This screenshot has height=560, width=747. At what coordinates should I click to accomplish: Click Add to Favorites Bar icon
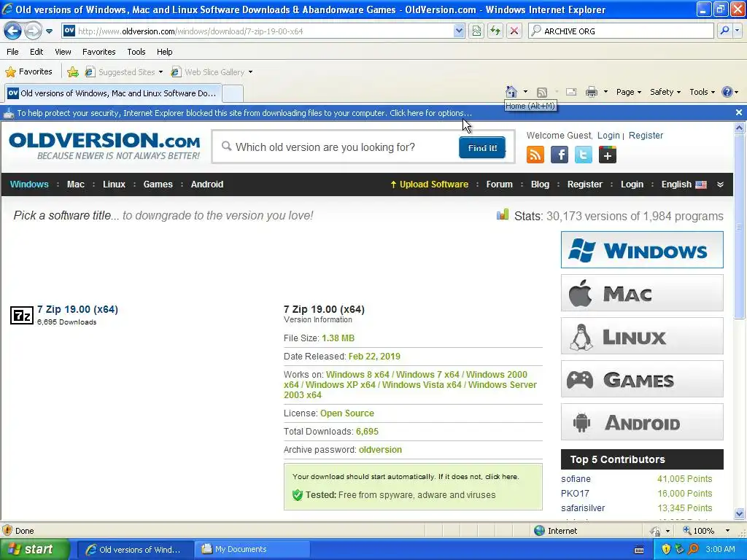click(72, 72)
